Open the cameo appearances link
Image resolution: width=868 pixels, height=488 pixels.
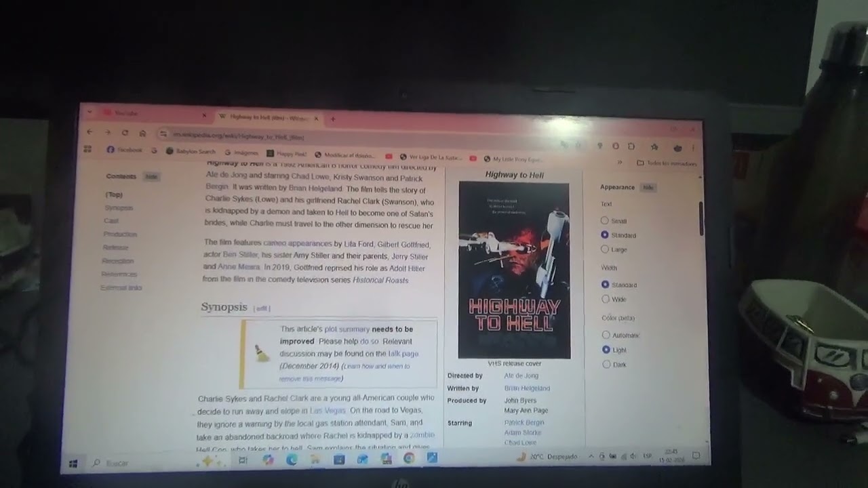298,243
